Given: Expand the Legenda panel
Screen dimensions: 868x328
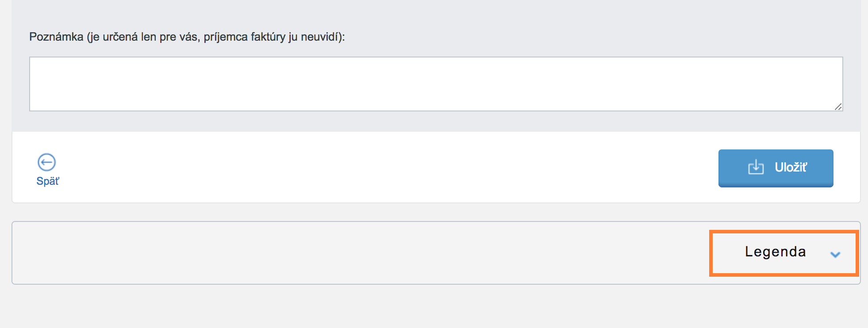Looking at the screenshot, I should (784, 253).
